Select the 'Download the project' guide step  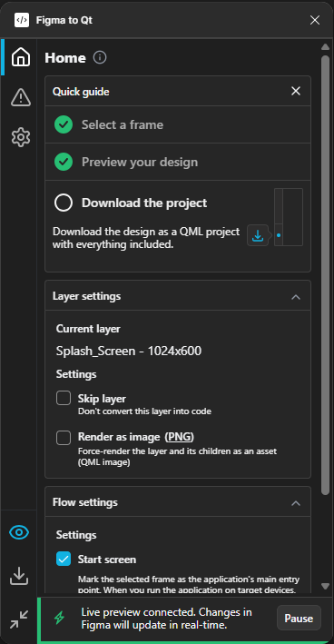pos(178,226)
